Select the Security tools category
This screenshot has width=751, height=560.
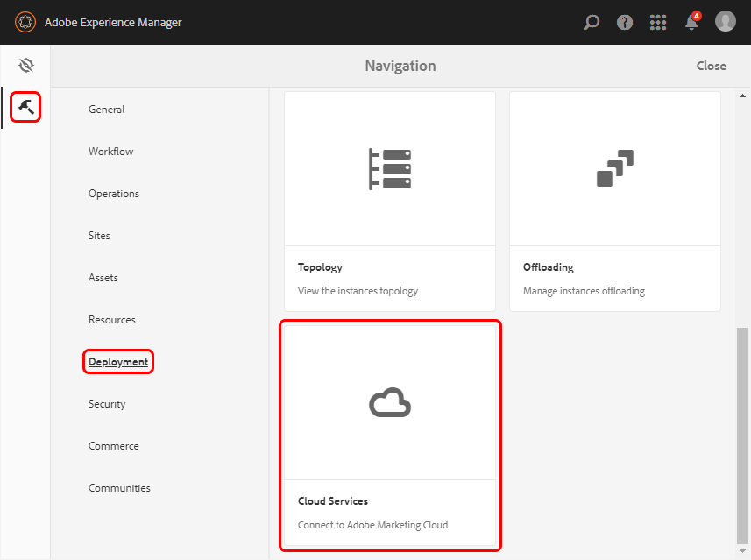pos(107,404)
